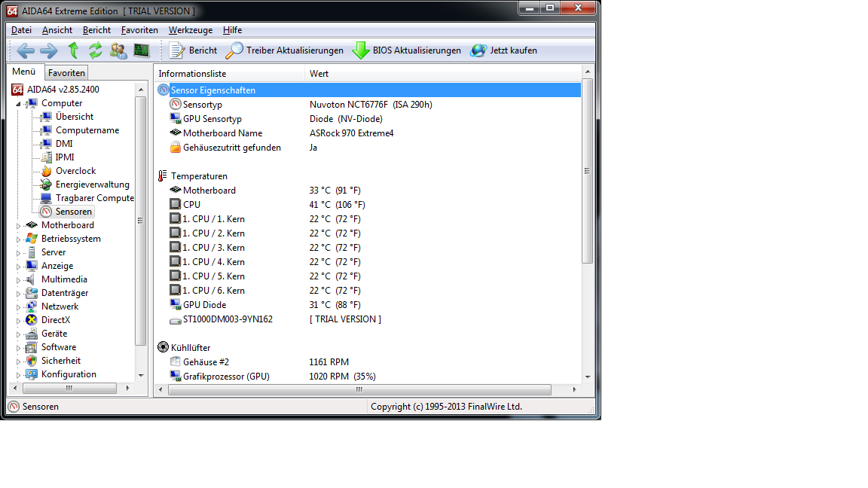
Task: Open the green monitor diagnostics icon
Action: click(142, 50)
